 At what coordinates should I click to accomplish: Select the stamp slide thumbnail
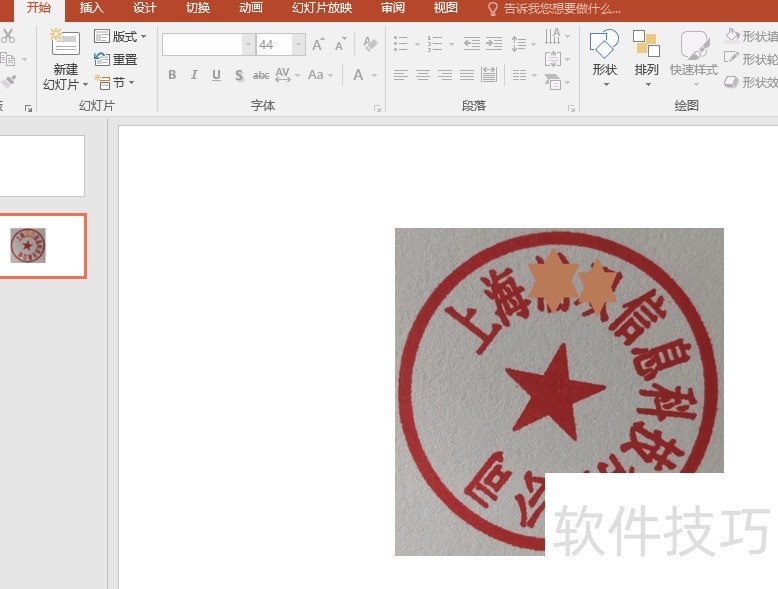pos(43,246)
